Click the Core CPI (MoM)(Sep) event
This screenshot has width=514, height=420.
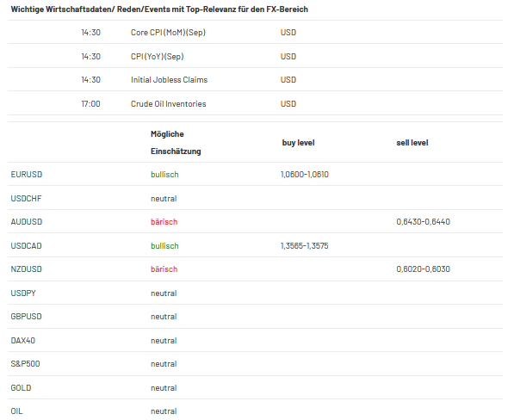tap(168, 33)
